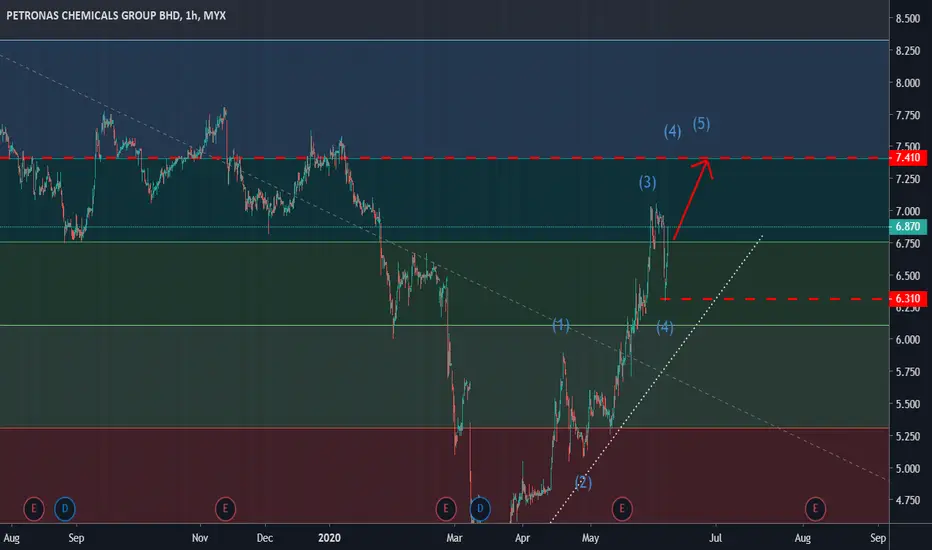Click the Nov time axis label
Screen dimensions: 932x550
(200, 538)
